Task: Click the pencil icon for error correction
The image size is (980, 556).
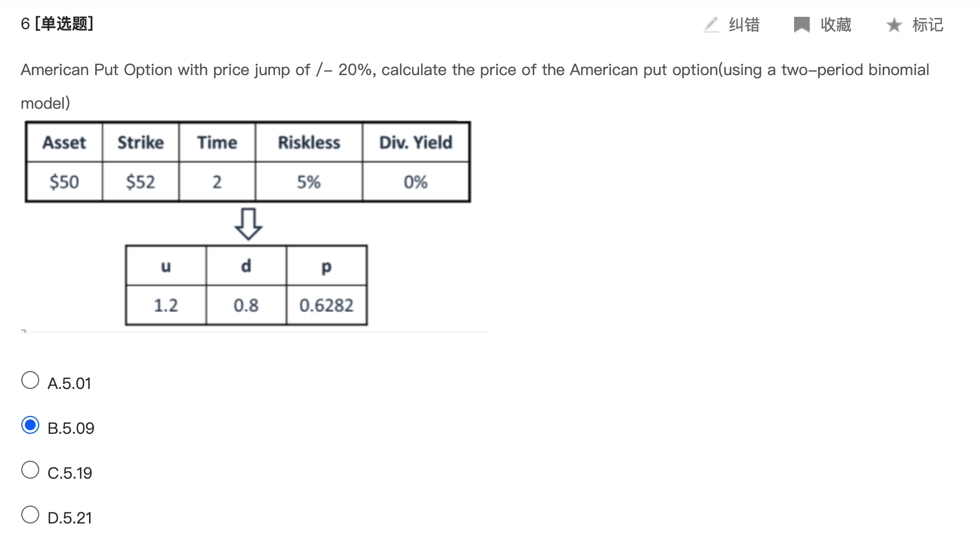Action: (x=711, y=25)
